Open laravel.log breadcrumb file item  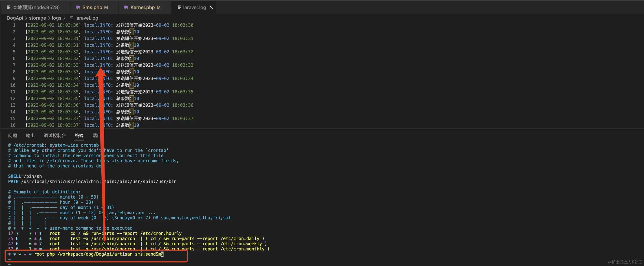pyautogui.click(x=86, y=18)
